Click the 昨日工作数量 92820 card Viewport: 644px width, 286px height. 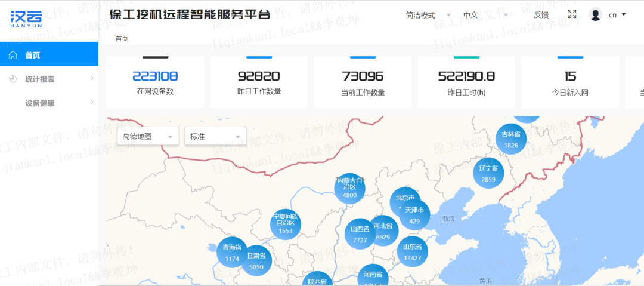pyautogui.click(x=259, y=83)
